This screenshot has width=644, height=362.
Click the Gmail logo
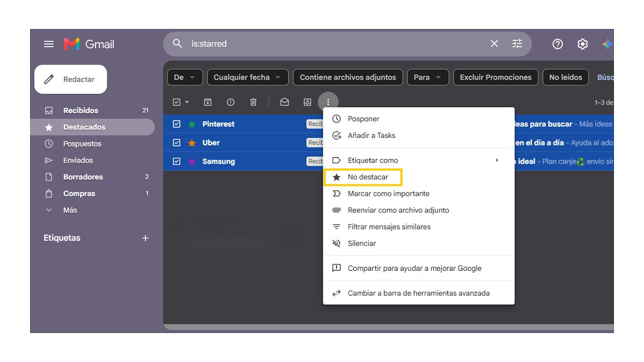pyautogui.click(x=89, y=44)
